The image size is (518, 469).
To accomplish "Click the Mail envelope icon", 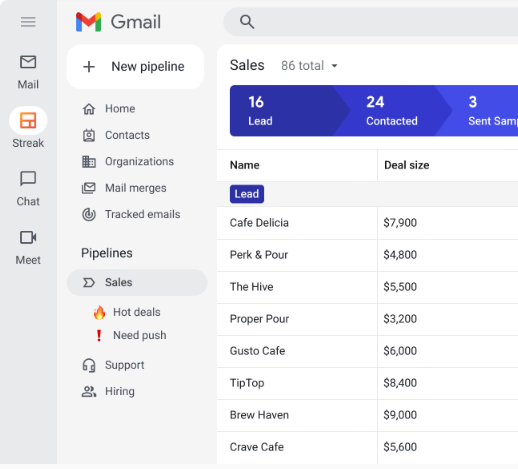I will point(28,62).
